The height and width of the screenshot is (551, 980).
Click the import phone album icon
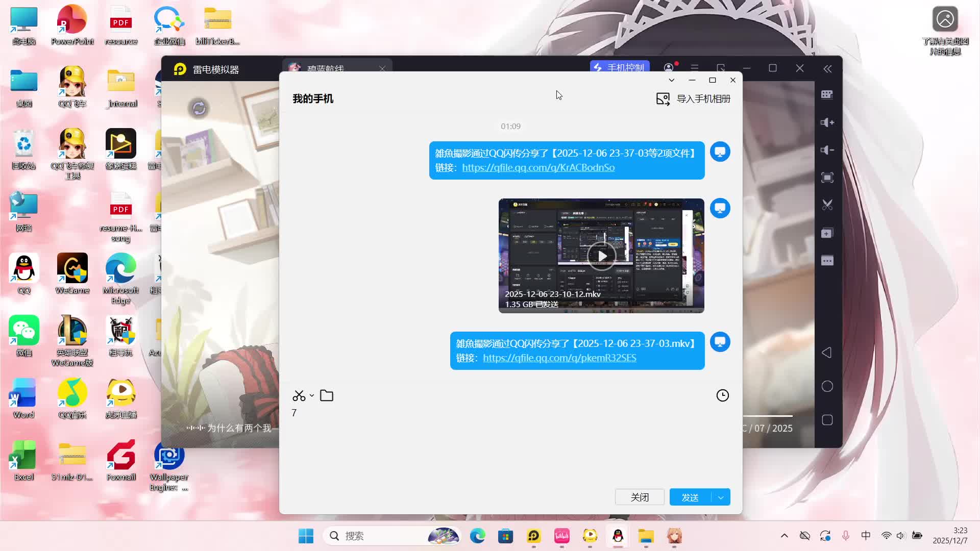[663, 99]
